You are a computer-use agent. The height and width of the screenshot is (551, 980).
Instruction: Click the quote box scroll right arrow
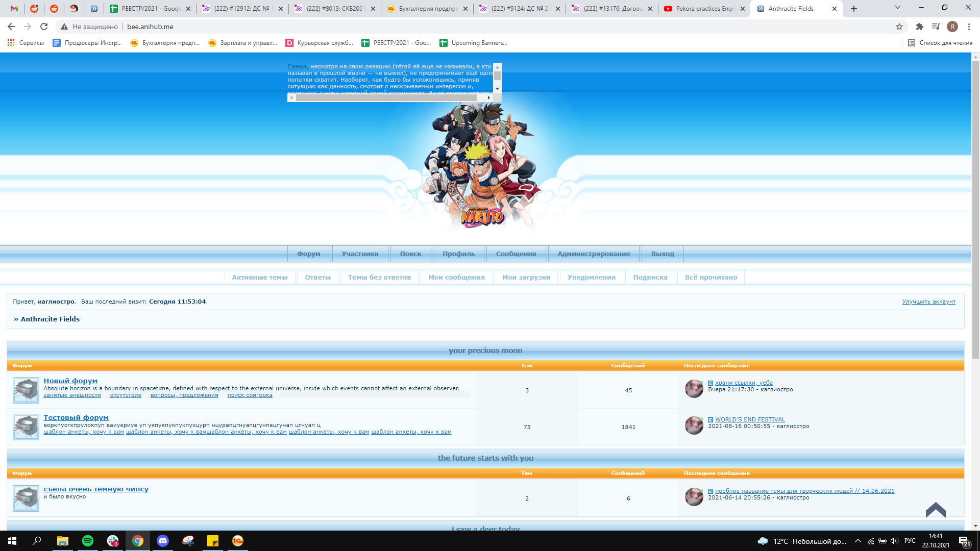pyautogui.click(x=488, y=97)
